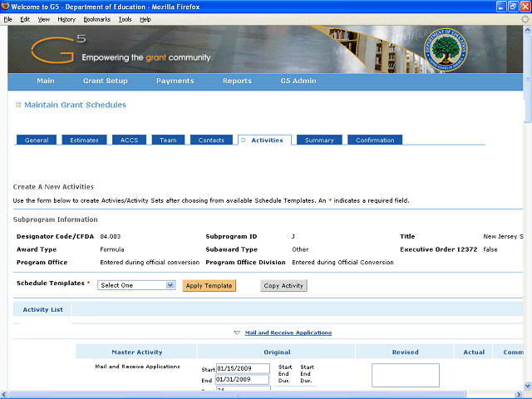Open Mail and Receive Applications link

288,332
